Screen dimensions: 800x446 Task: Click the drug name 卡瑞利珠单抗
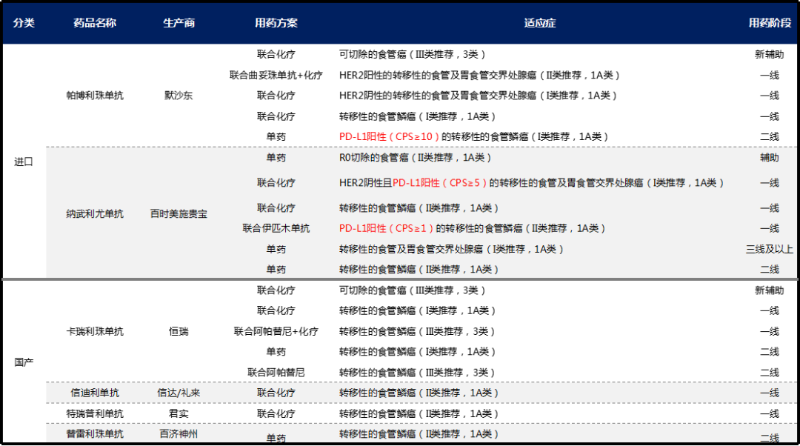tap(93, 330)
